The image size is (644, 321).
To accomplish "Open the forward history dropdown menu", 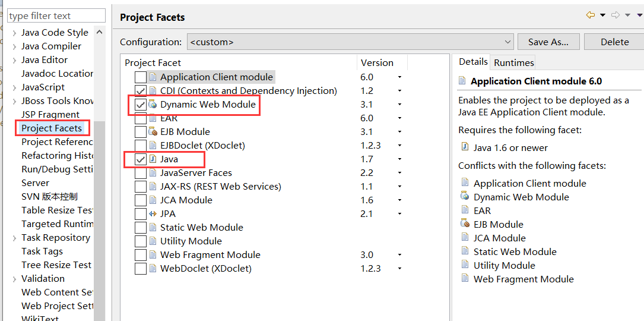I will coord(627,15).
